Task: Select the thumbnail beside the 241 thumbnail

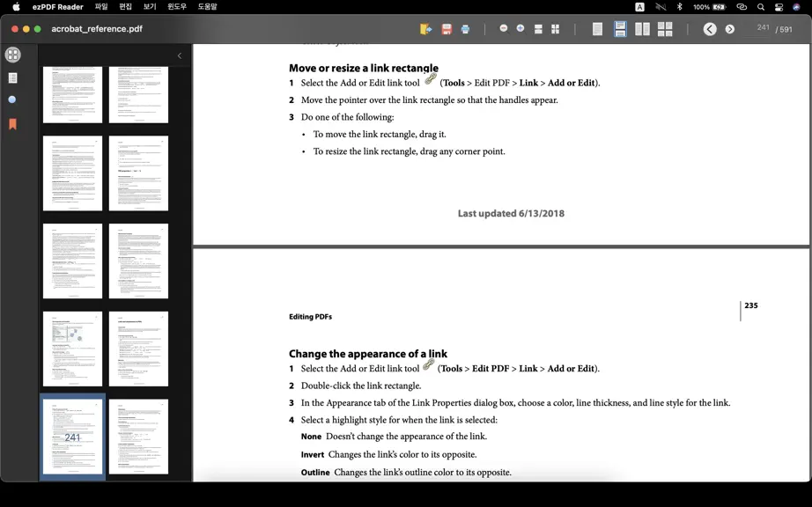Action: (x=139, y=437)
